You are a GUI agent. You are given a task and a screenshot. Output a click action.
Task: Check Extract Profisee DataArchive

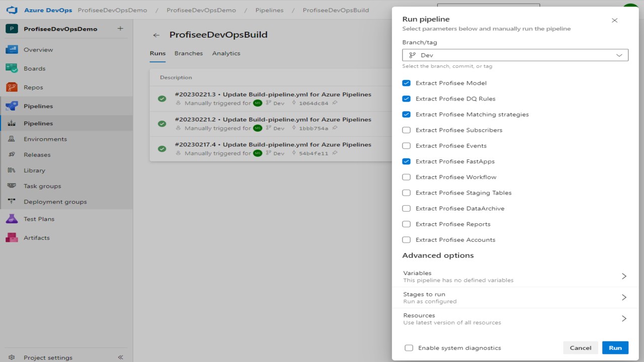coord(407,208)
